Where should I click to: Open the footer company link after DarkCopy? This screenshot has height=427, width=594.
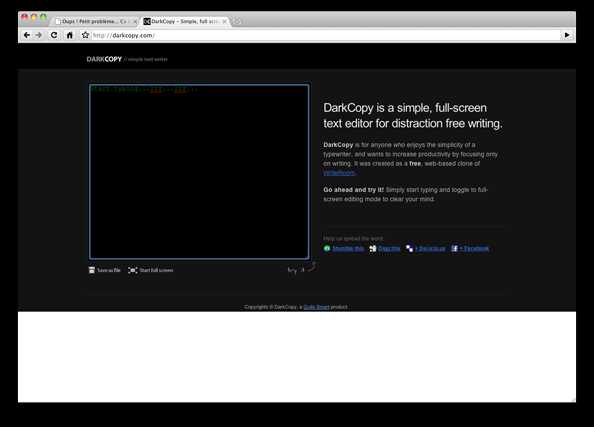pos(316,307)
